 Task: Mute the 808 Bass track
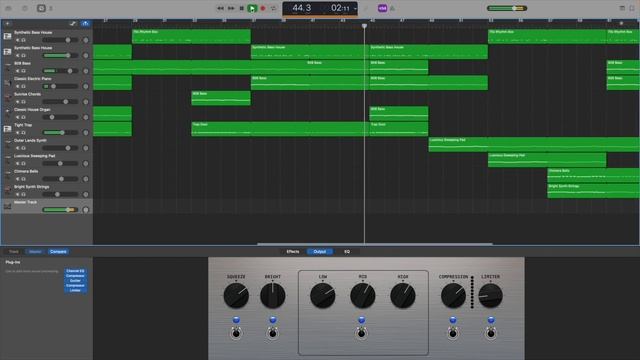coord(18,71)
